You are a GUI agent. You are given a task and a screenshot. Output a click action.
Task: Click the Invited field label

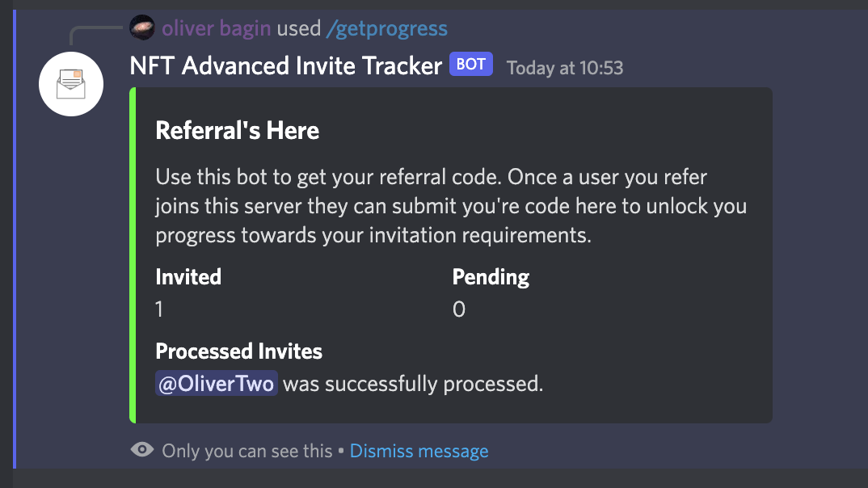pos(188,277)
